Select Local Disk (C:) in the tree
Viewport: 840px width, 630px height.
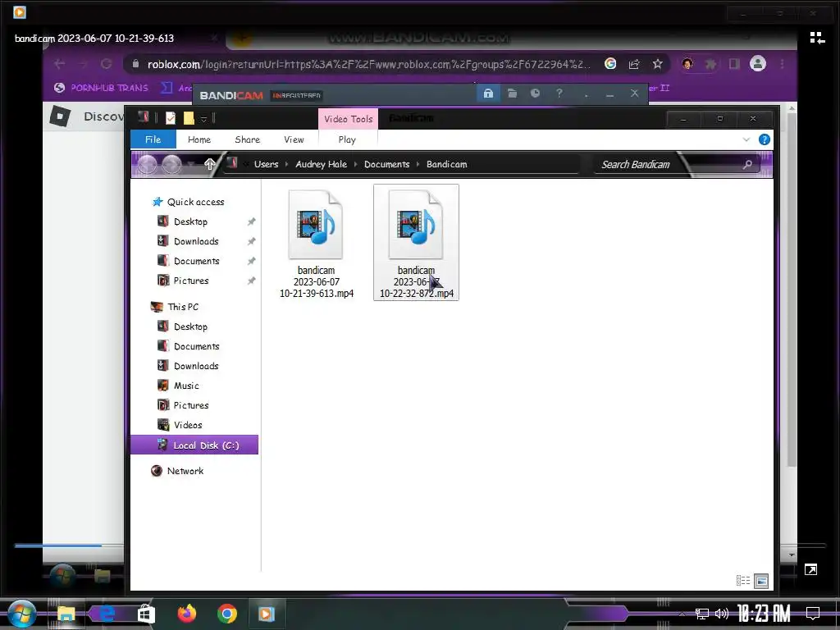pyautogui.click(x=194, y=445)
